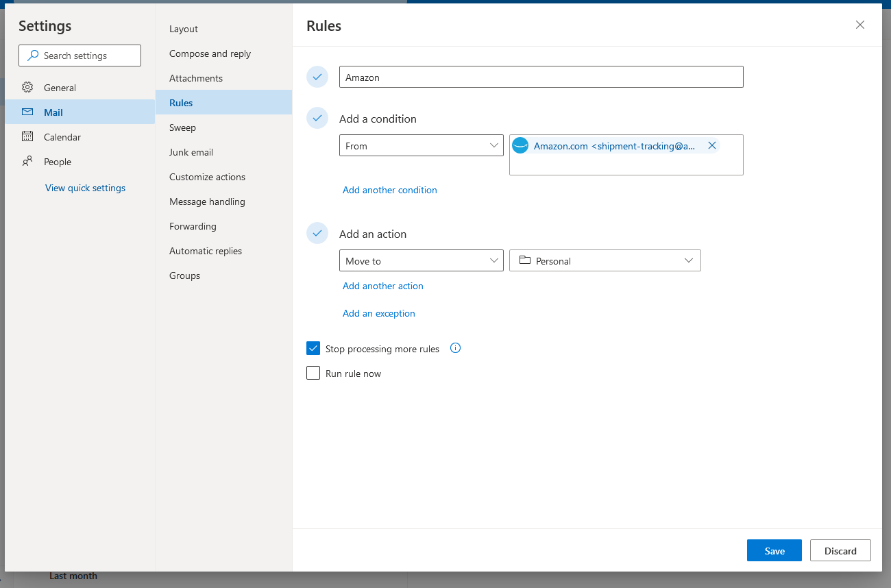This screenshot has width=891, height=588.
Task: Open Junk email settings
Action: tap(191, 152)
